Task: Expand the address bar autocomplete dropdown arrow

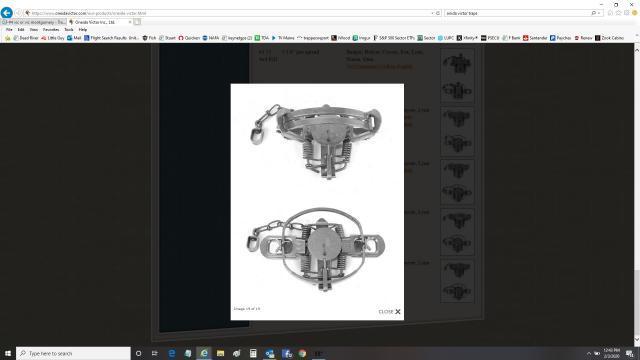Action: [x=433, y=13]
